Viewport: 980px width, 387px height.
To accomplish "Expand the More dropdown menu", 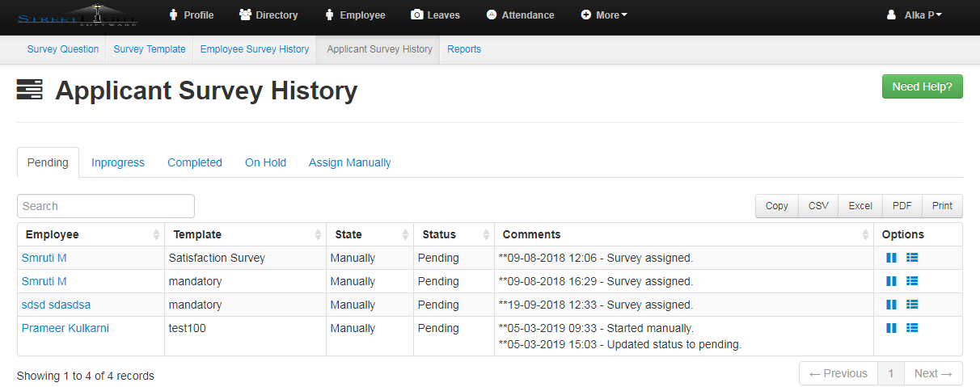I will click(604, 15).
